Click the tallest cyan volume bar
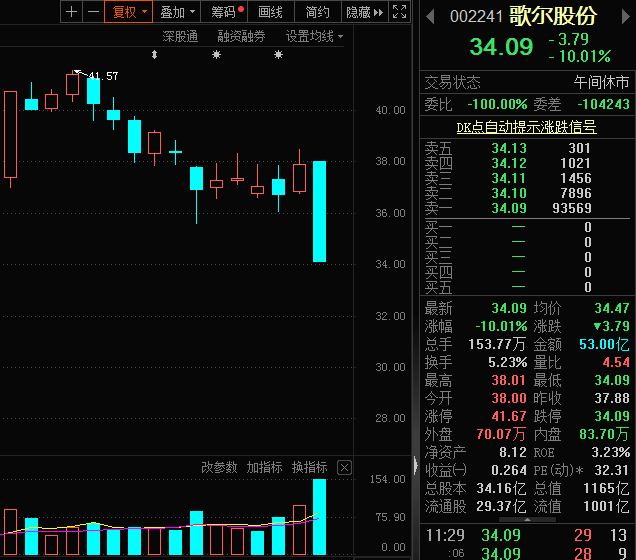The image size is (636, 560). 319,517
